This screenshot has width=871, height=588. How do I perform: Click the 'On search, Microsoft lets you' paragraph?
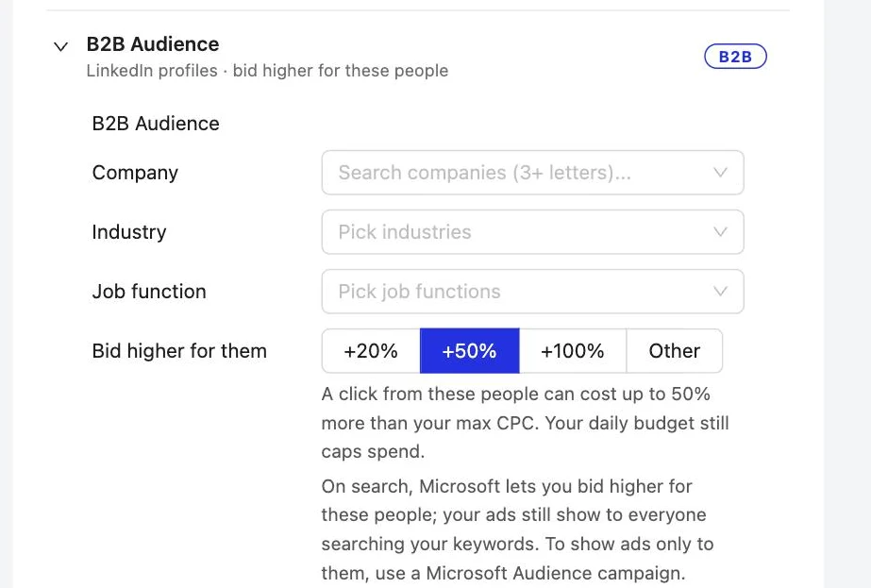click(517, 529)
